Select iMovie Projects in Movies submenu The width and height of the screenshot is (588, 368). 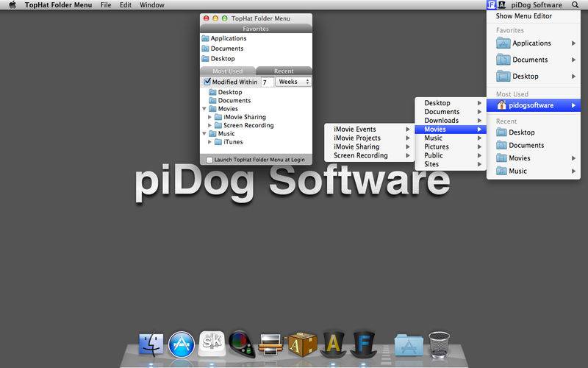pos(370,138)
